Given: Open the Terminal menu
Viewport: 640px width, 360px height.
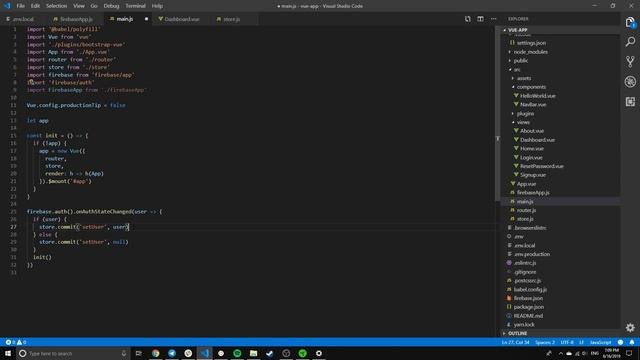Looking at the screenshot, I should click(x=136, y=6).
